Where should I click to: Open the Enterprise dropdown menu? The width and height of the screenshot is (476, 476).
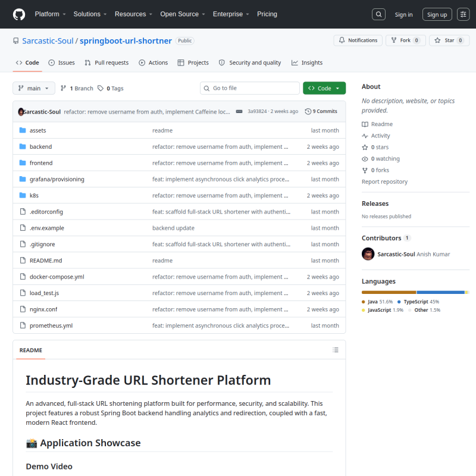coord(231,14)
